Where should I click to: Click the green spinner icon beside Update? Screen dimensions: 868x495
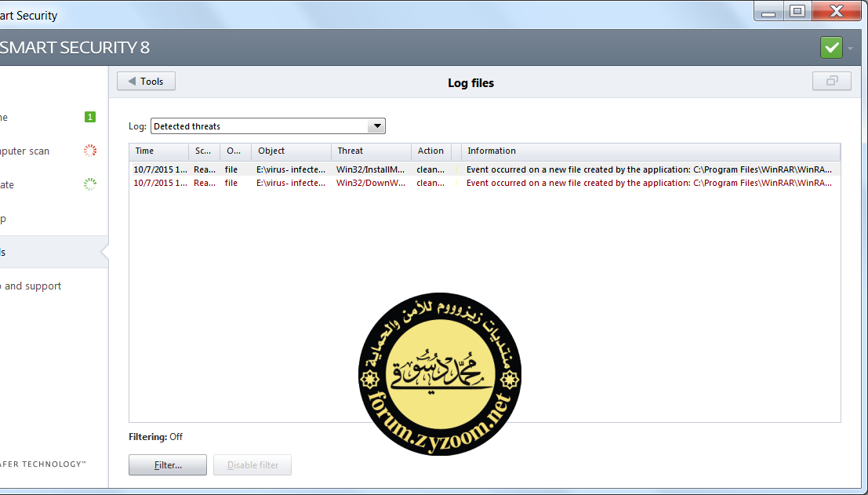click(x=90, y=184)
